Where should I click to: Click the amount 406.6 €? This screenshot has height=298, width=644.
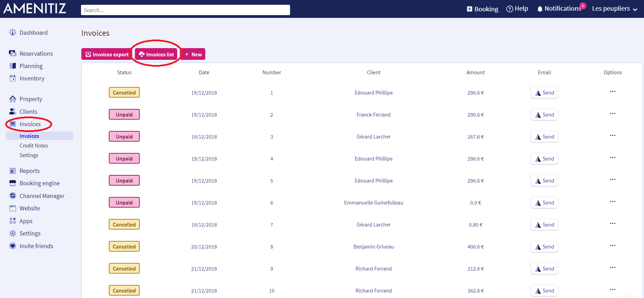click(475, 247)
